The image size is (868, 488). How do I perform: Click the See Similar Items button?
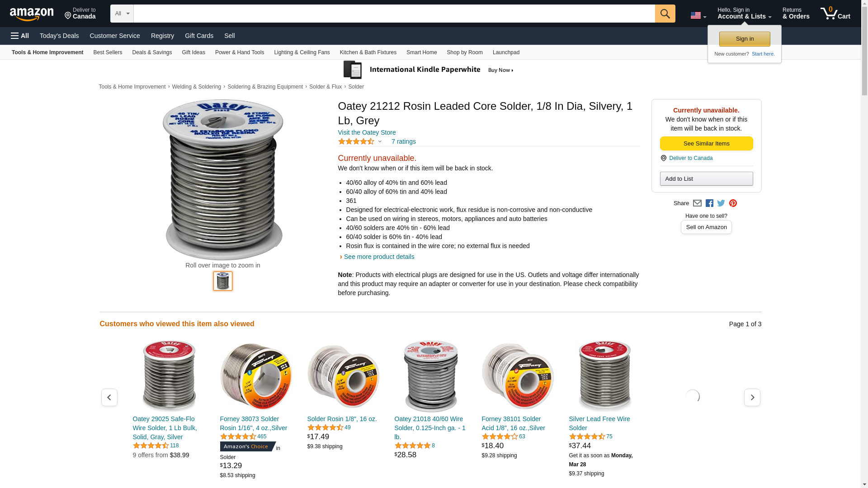coord(706,144)
